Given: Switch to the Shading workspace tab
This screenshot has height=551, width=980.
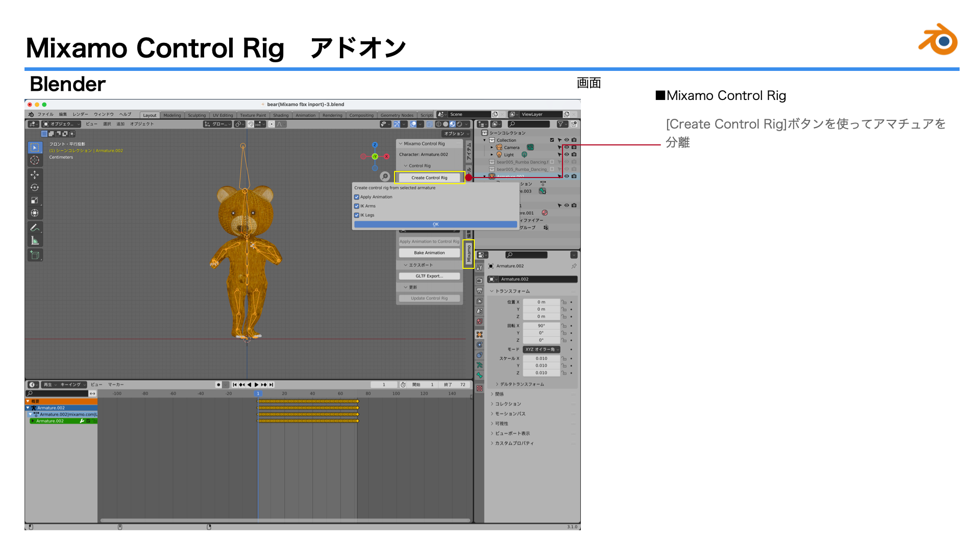Looking at the screenshot, I should point(281,115).
